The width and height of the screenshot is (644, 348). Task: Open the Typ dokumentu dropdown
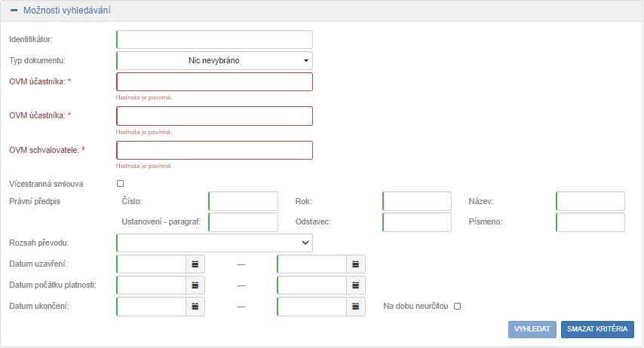(x=214, y=60)
